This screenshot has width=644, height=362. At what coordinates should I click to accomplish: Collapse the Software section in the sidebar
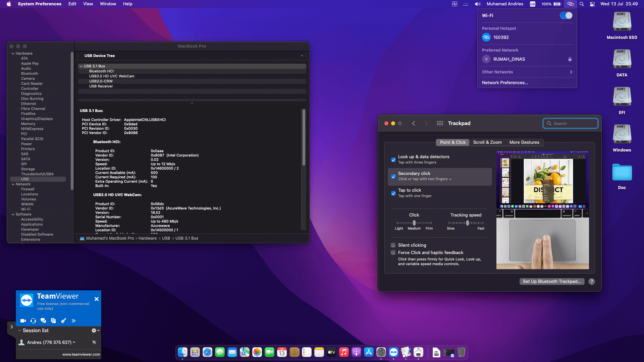point(13,214)
